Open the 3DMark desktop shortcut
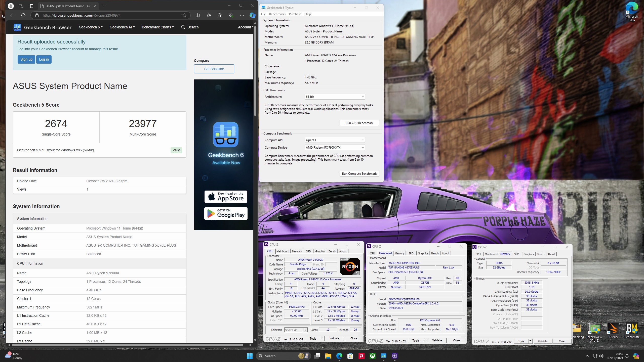 pos(613,331)
